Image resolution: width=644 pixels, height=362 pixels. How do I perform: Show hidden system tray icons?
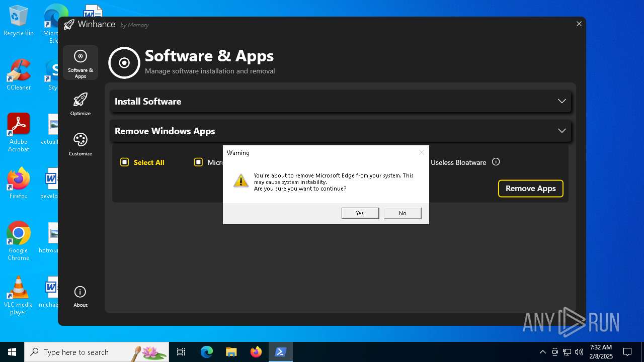click(542, 352)
